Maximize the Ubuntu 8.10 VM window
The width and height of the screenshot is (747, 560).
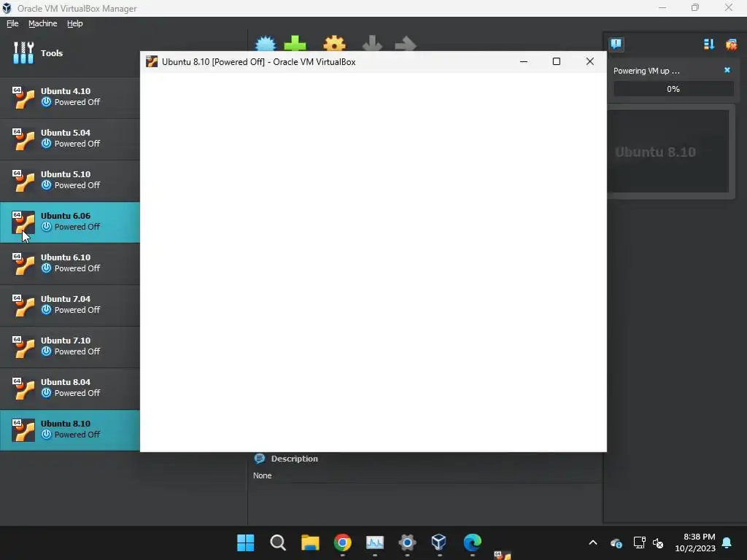pyautogui.click(x=556, y=61)
